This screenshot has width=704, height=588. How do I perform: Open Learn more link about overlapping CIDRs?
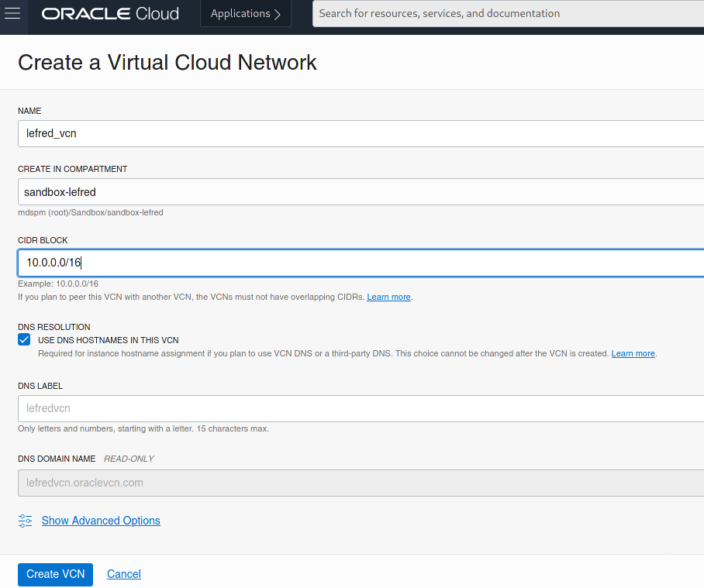pos(388,297)
